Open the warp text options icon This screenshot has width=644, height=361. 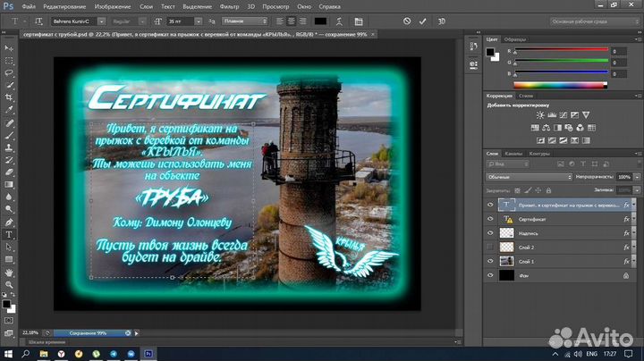pos(339,21)
